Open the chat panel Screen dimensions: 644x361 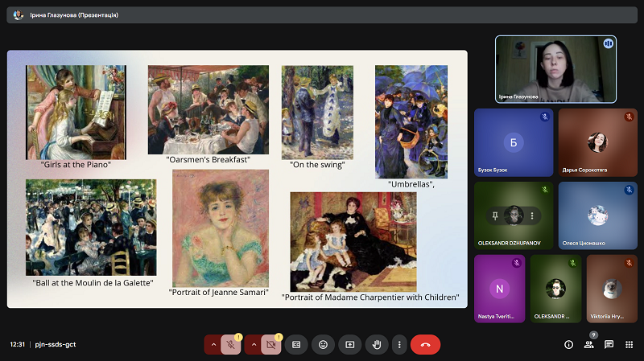(x=609, y=345)
